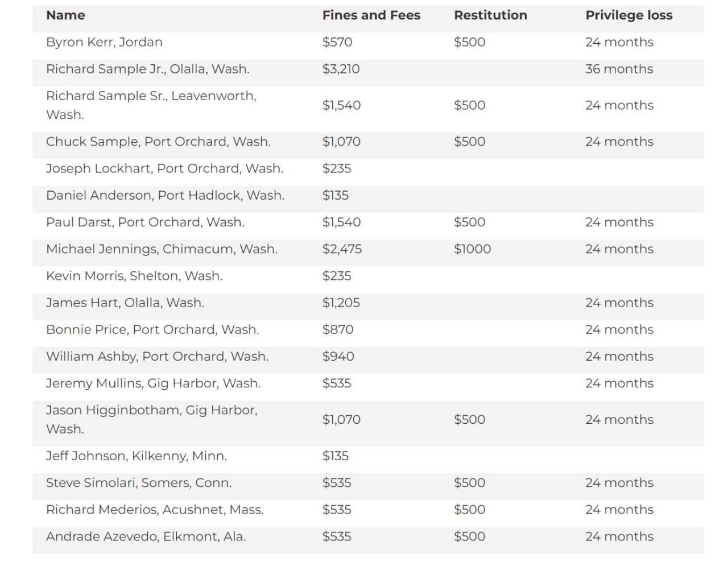This screenshot has height=566, width=728.
Task: Select Joseph Lockhart, Port Orchard name
Action: click(x=164, y=168)
